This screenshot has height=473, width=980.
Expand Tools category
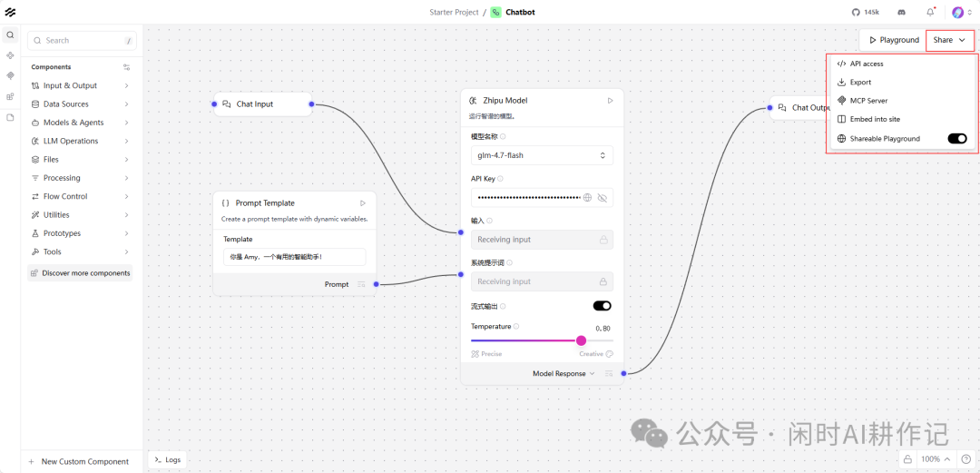pyautogui.click(x=82, y=251)
